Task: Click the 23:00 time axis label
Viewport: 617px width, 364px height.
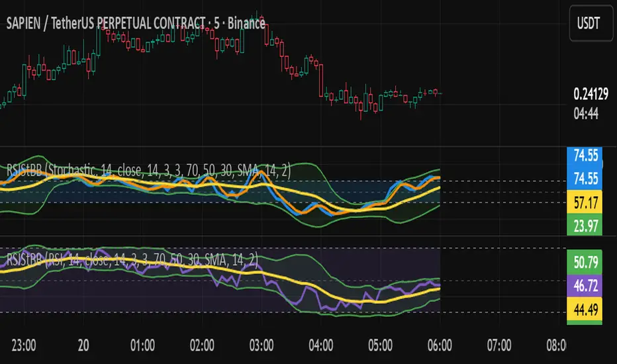Action: coord(25,345)
